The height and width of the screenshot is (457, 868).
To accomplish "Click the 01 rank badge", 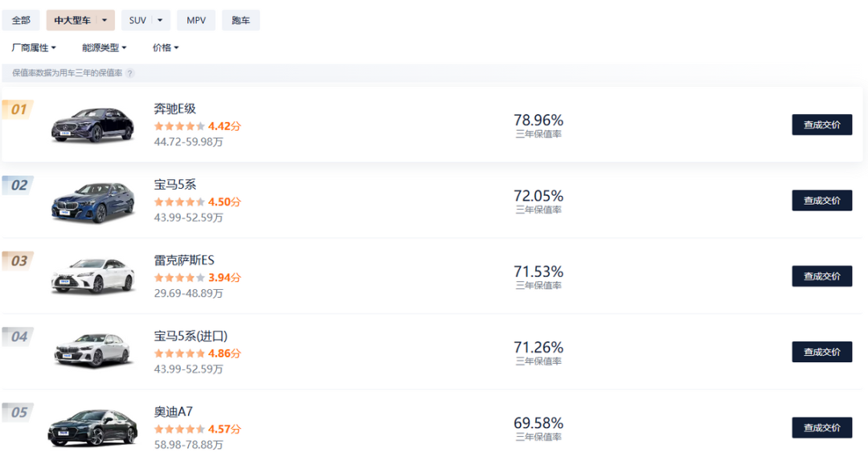I will pos(18,110).
